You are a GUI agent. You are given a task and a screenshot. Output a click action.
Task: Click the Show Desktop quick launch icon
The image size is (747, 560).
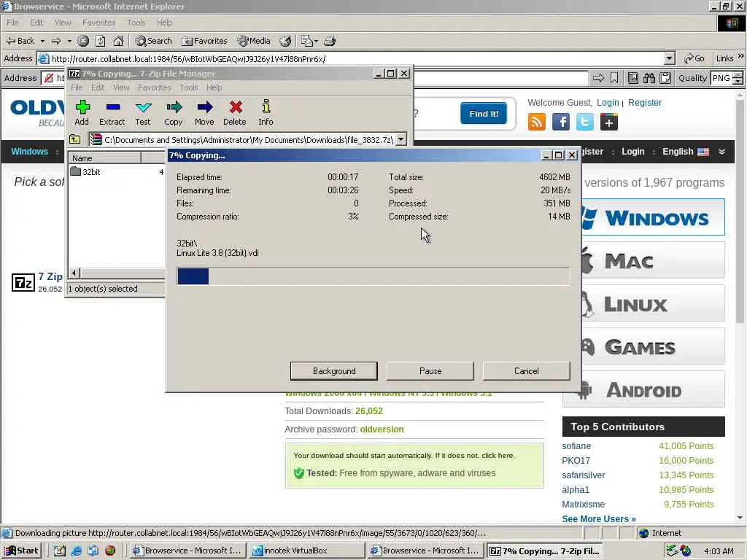tap(60, 551)
